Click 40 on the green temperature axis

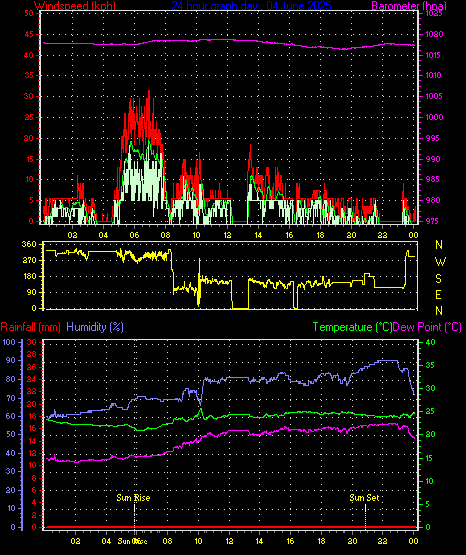pyautogui.click(x=430, y=342)
